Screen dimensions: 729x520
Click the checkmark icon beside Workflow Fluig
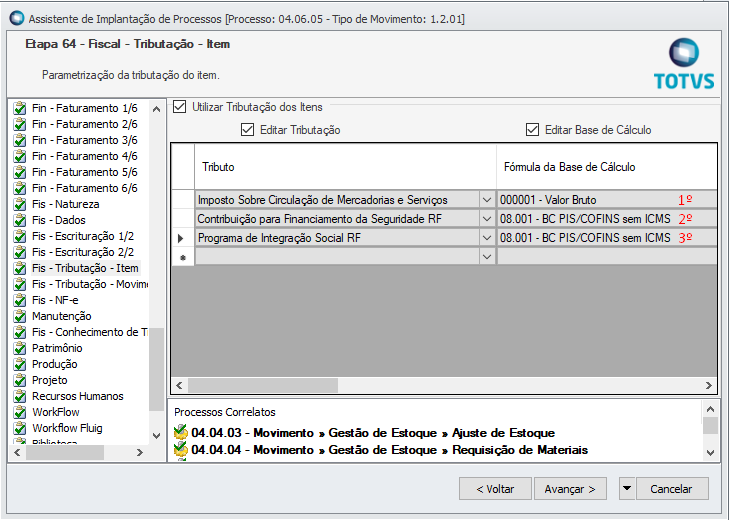[20, 428]
